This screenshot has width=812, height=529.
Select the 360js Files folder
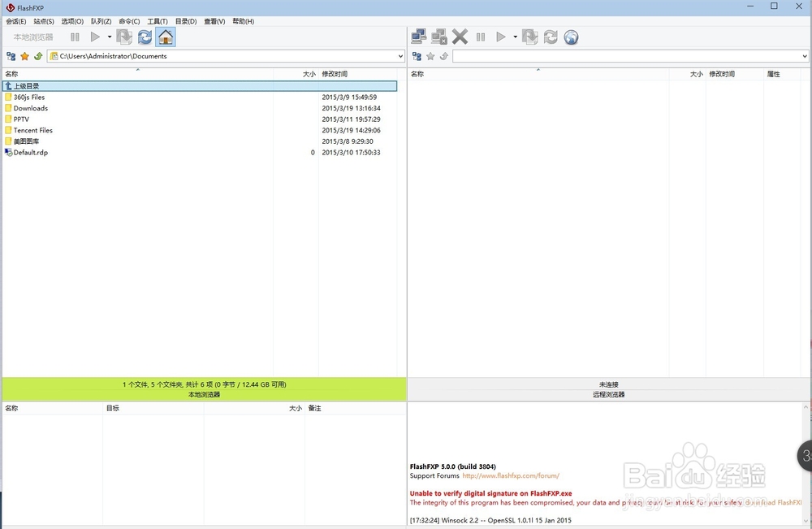(x=200, y=97)
